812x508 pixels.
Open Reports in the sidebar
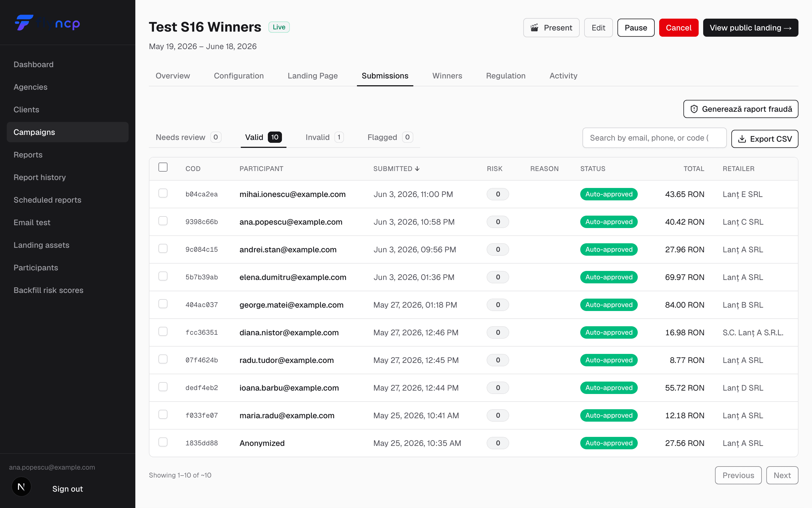pyautogui.click(x=67, y=155)
